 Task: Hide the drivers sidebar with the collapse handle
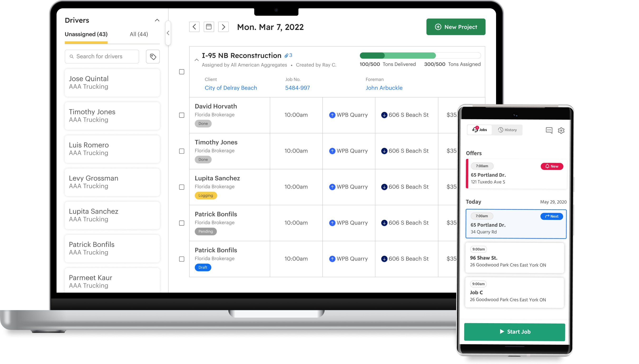(168, 33)
